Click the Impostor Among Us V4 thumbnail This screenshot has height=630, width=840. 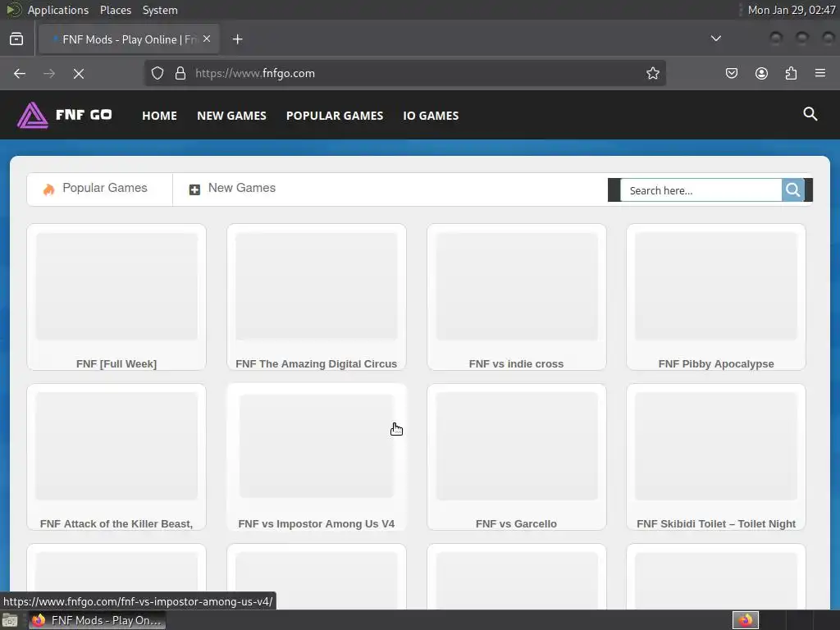tap(316, 445)
